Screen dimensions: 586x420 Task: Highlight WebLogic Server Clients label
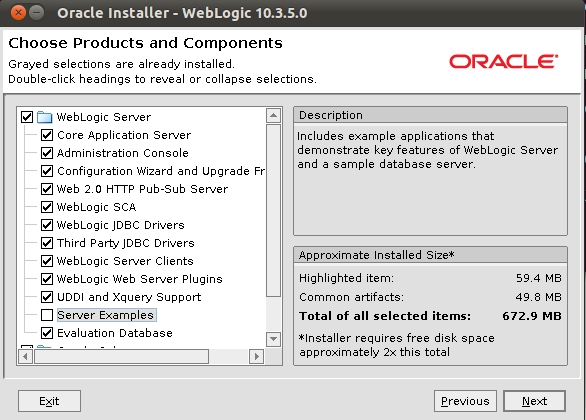click(x=125, y=261)
